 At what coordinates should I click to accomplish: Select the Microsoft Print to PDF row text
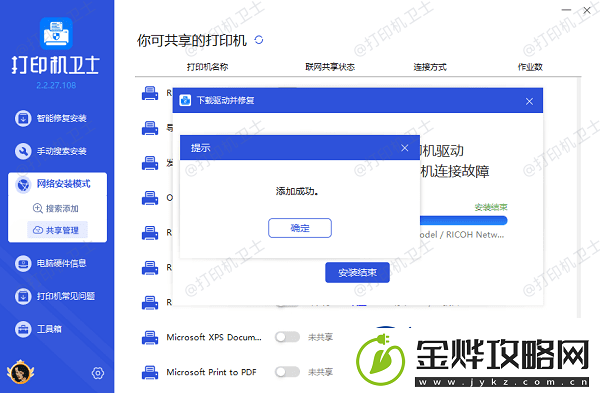click(x=211, y=372)
